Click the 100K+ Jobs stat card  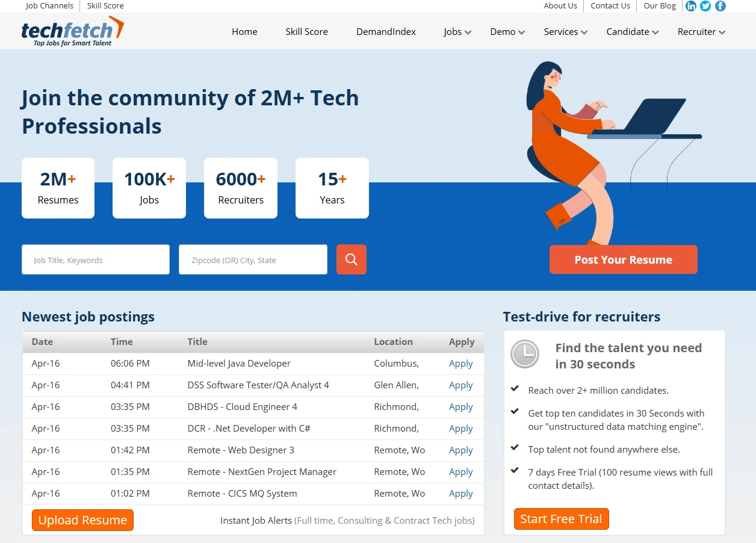point(149,188)
